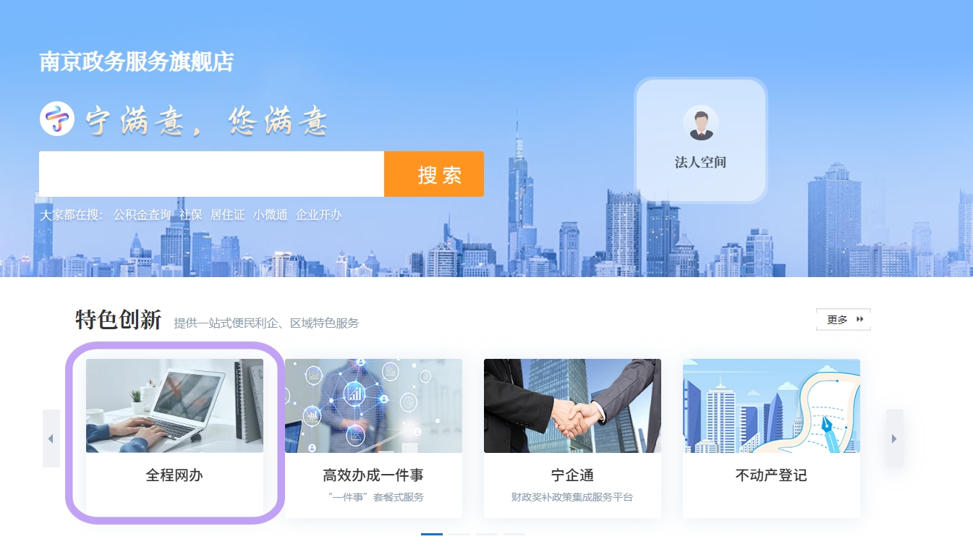This screenshot has height=560, width=973.
Task: Click the orange 搜索 button
Action: tap(434, 174)
